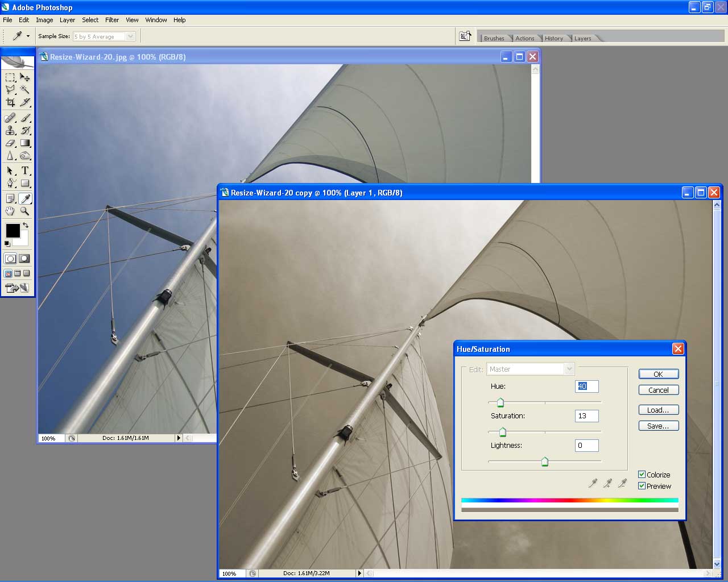
Task: Open the Layer menu
Action: pos(67,20)
